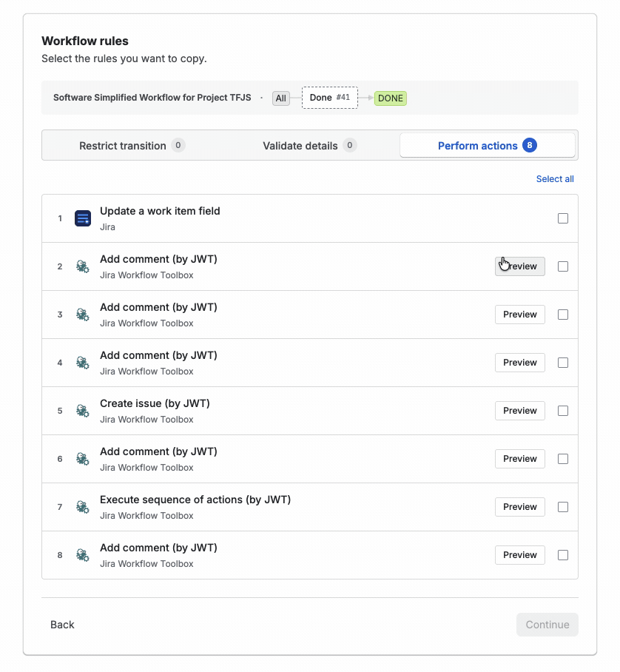The height and width of the screenshot is (672, 620).
Task: Select the checkbox for rule 3 Add comment
Action: pos(563,315)
